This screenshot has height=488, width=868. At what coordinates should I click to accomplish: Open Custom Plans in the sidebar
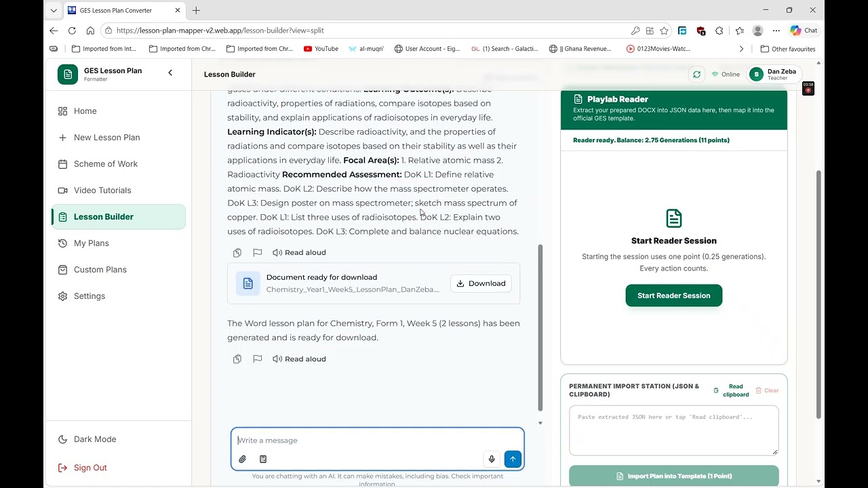click(118, 270)
